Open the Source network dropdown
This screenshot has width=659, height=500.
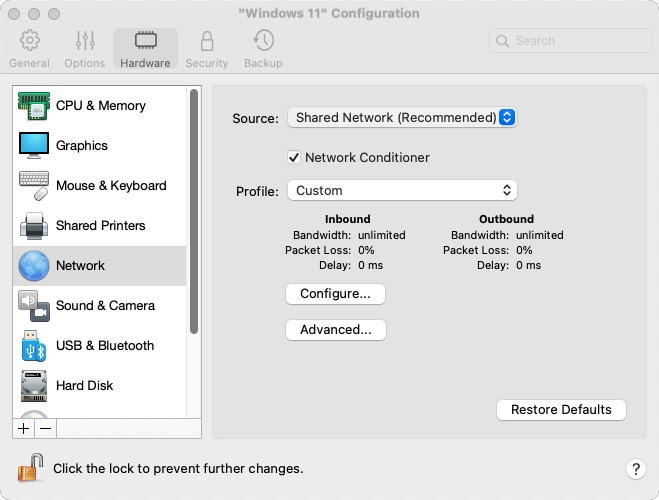click(401, 118)
